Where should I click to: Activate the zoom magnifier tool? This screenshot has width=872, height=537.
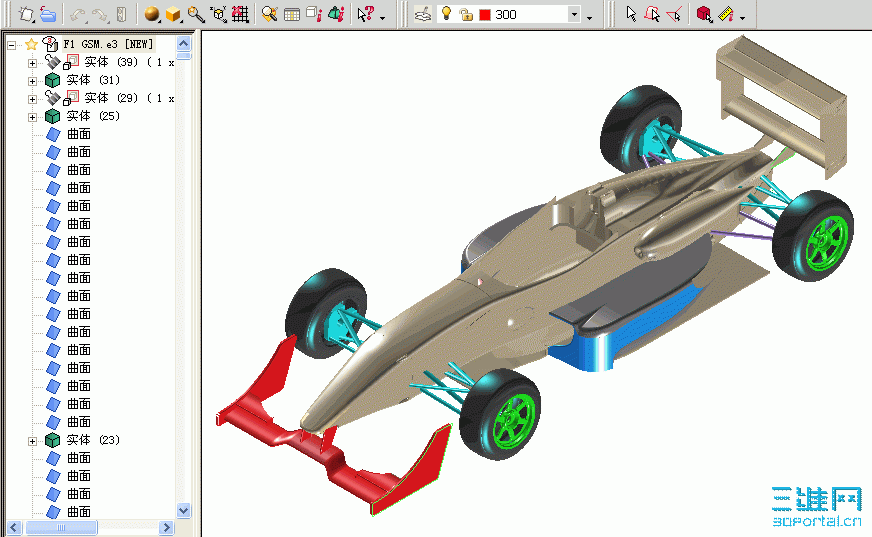196,14
